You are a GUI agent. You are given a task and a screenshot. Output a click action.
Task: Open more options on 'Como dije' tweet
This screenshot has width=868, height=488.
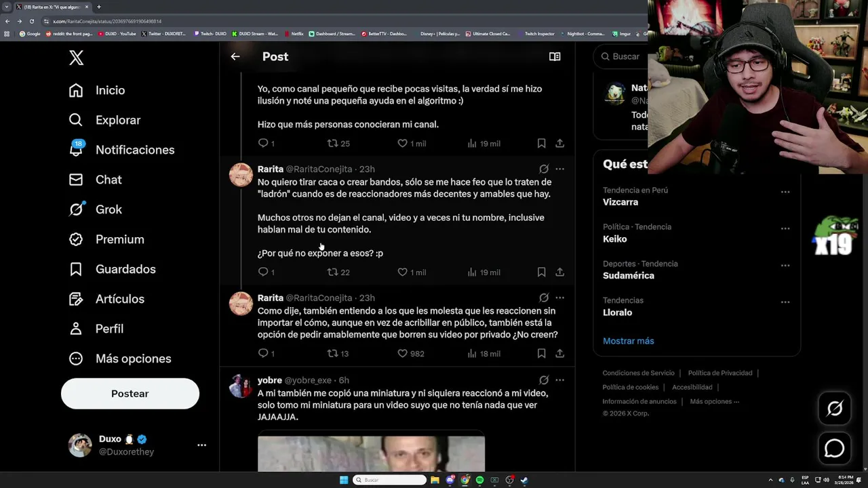[559, 298]
